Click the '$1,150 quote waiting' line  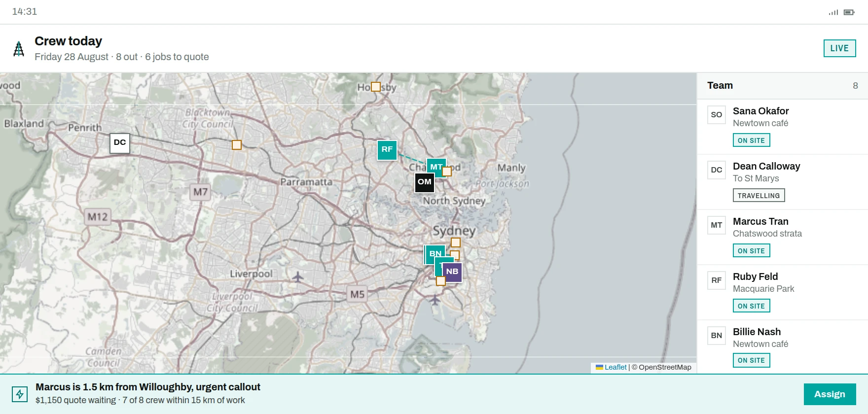point(140,401)
